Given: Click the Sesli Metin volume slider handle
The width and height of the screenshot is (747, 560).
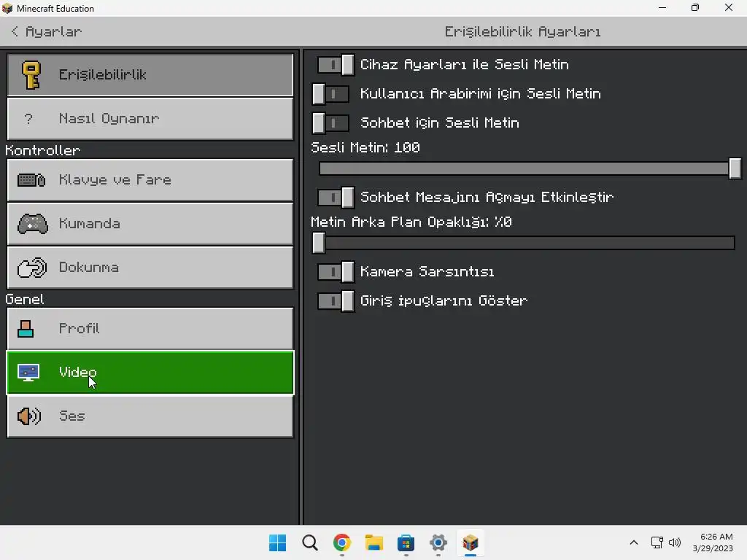Looking at the screenshot, I should (x=735, y=168).
